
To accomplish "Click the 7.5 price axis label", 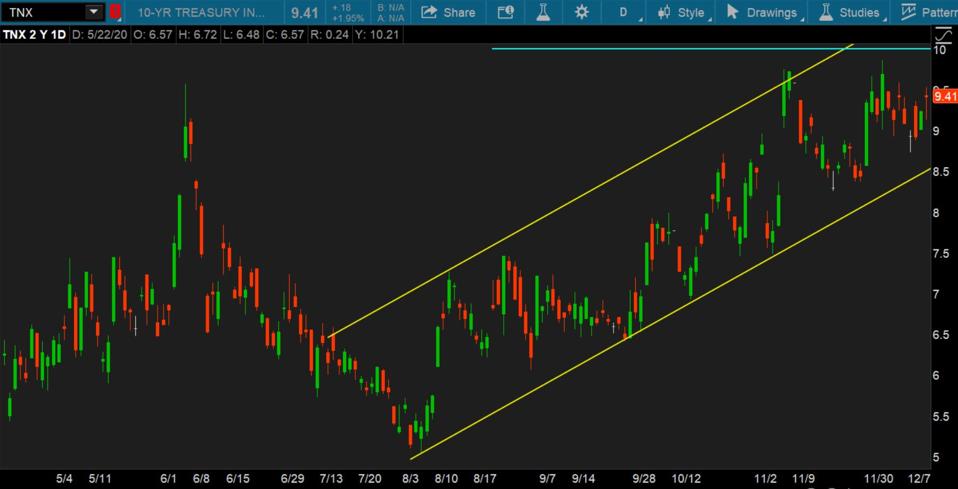I will click(x=940, y=254).
